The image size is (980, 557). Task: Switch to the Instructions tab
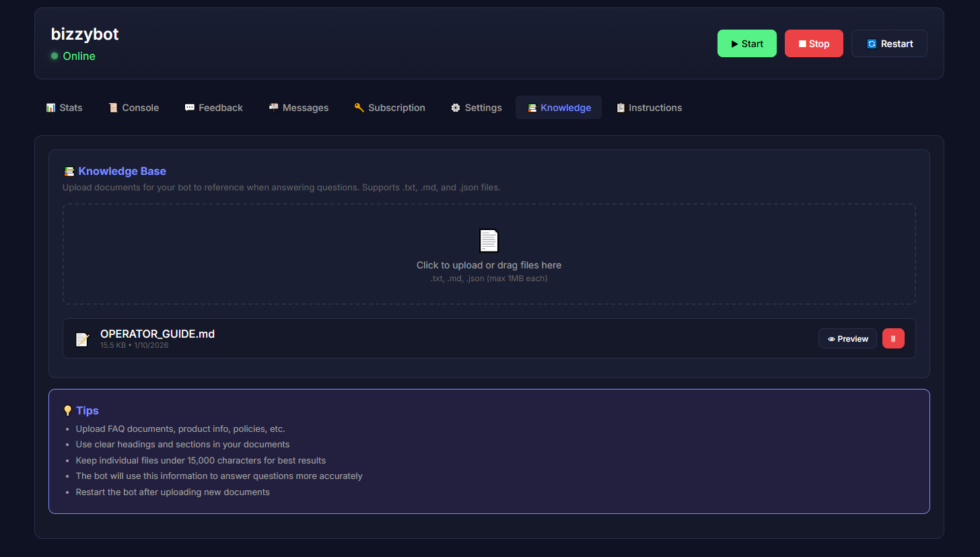point(649,108)
